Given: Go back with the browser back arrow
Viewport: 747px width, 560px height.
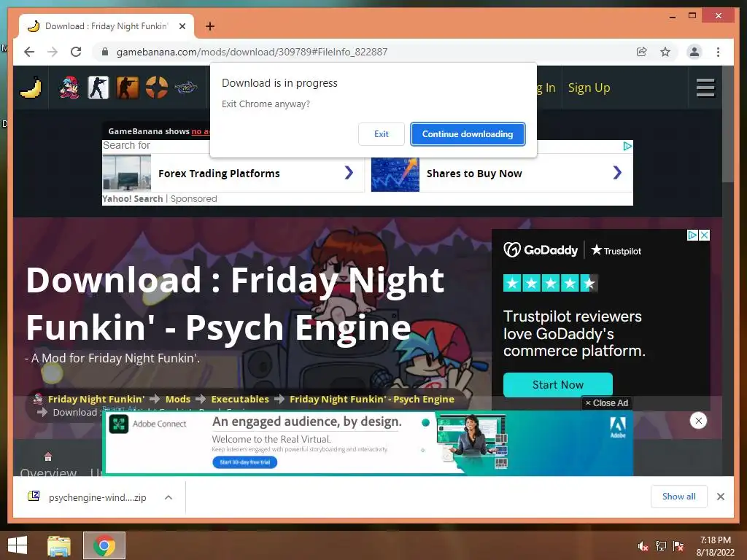Looking at the screenshot, I should (x=29, y=52).
